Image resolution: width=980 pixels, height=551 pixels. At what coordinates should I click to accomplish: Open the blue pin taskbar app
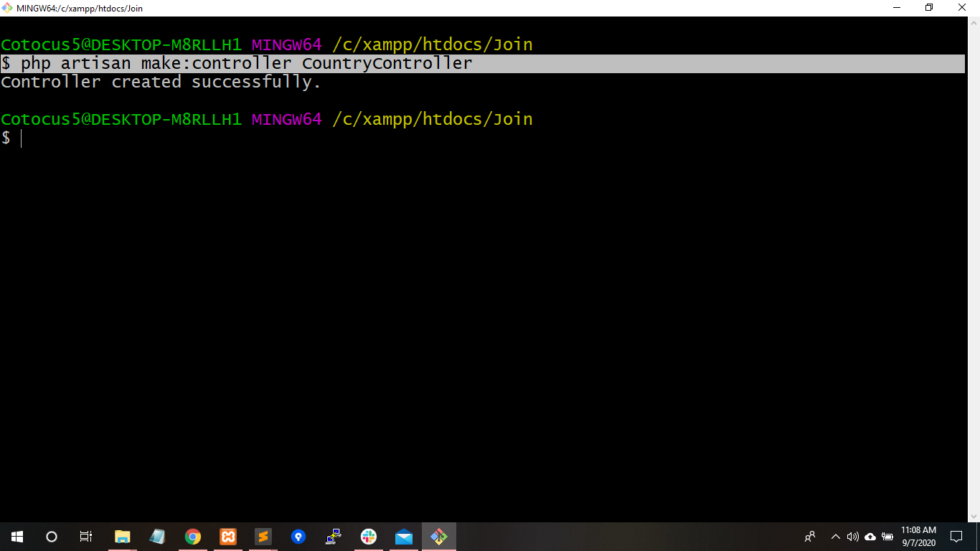tap(298, 537)
